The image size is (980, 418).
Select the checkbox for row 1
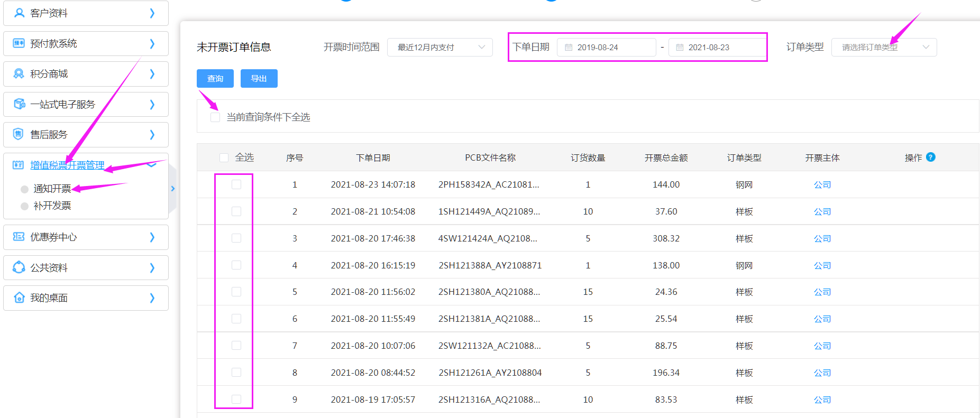[236, 184]
